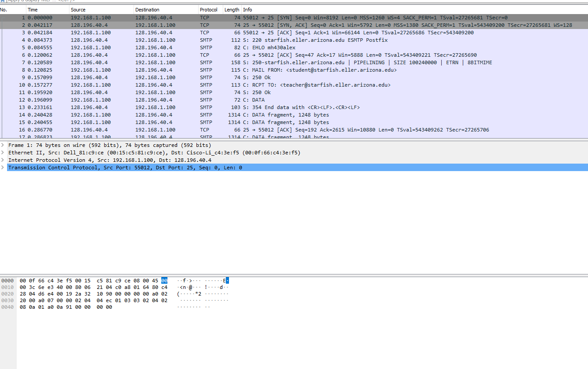Sort packets by the Destination column
The height and width of the screenshot is (369, 588).
147,9
